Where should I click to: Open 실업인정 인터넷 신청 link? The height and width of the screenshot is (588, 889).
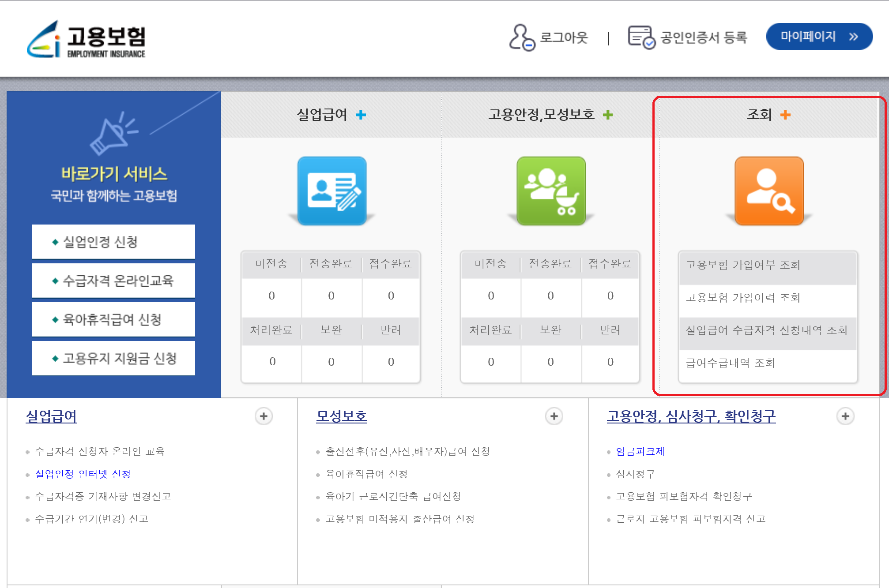[x=83, y=474]
